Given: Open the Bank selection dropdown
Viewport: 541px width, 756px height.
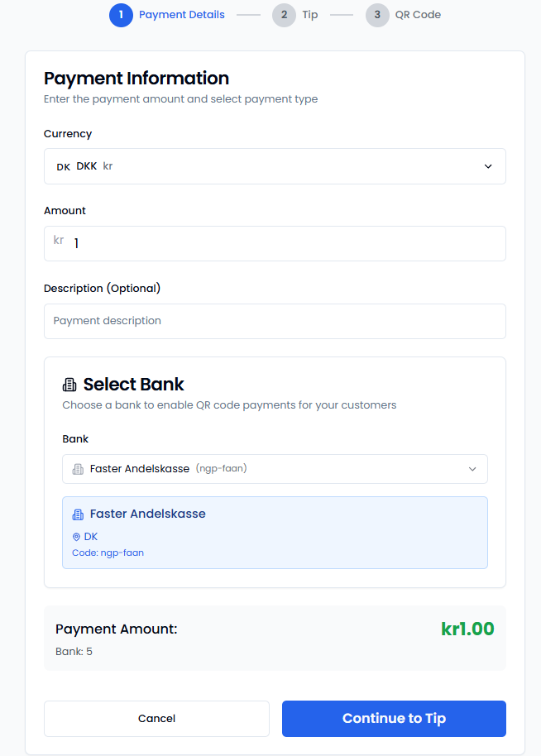Looking at the screenshot, I should [275, 469].
